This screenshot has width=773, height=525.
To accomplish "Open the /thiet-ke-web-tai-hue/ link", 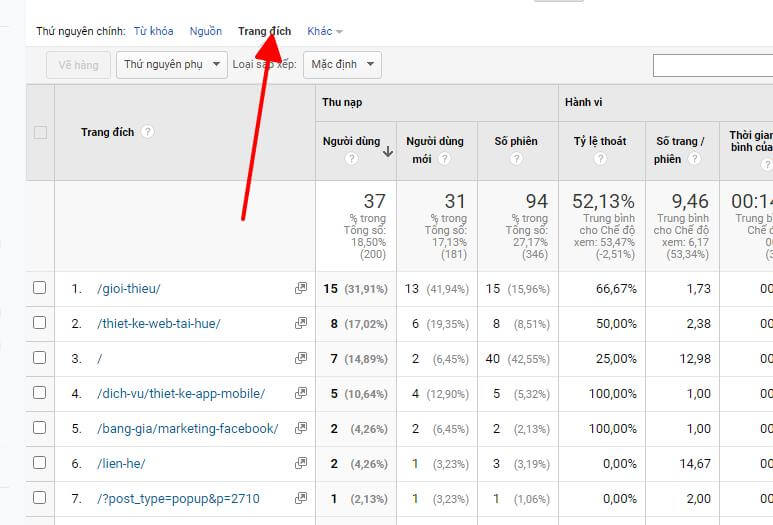I will point(159,323).
